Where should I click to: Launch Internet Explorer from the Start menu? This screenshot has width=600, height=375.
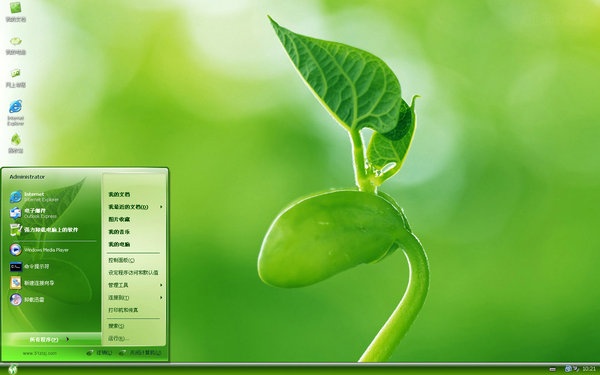[34, 197]
